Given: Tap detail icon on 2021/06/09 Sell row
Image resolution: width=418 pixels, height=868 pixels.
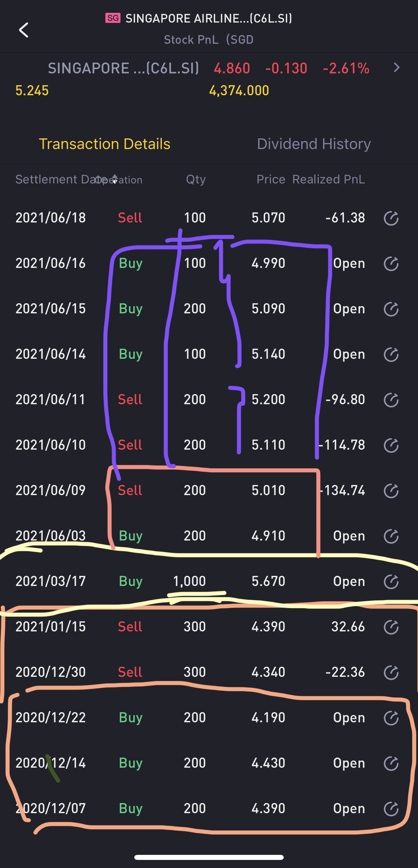Looking at the screenshot, I should click(x=391, y=491).
